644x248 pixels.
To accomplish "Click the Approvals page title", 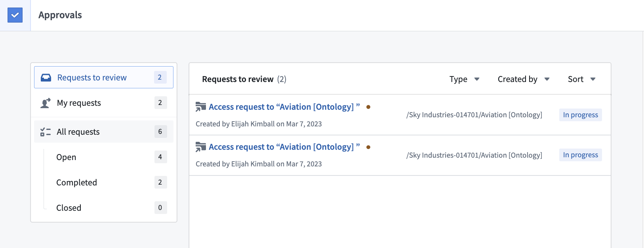I will coord(60,15).
